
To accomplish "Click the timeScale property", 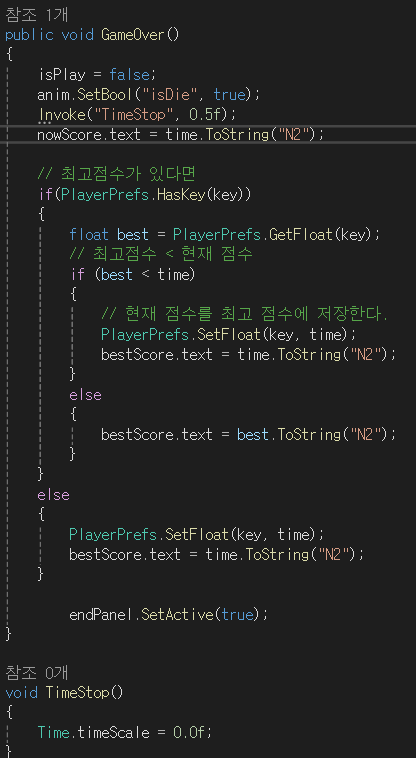I will click(113, 732).
